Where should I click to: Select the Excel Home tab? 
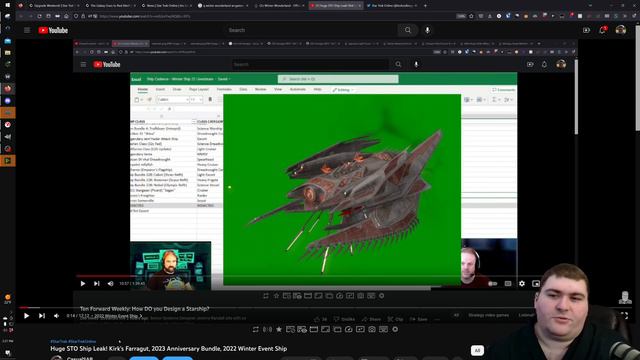(x=142, y=89)
